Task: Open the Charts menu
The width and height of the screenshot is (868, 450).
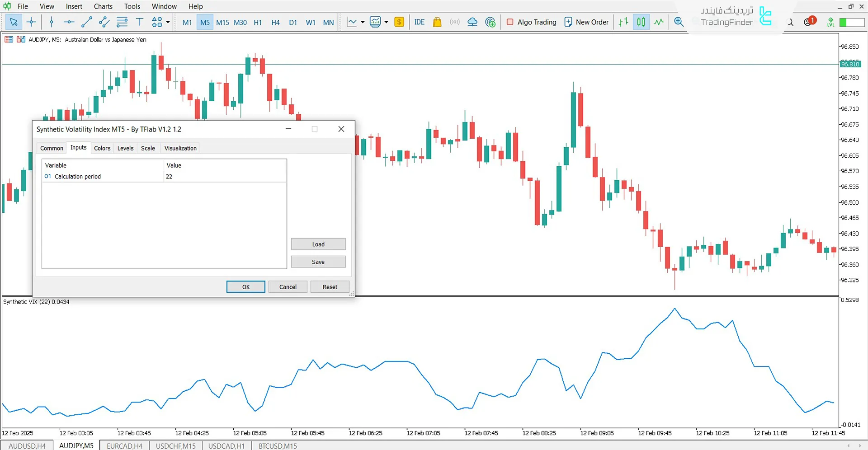Action: 103,6
